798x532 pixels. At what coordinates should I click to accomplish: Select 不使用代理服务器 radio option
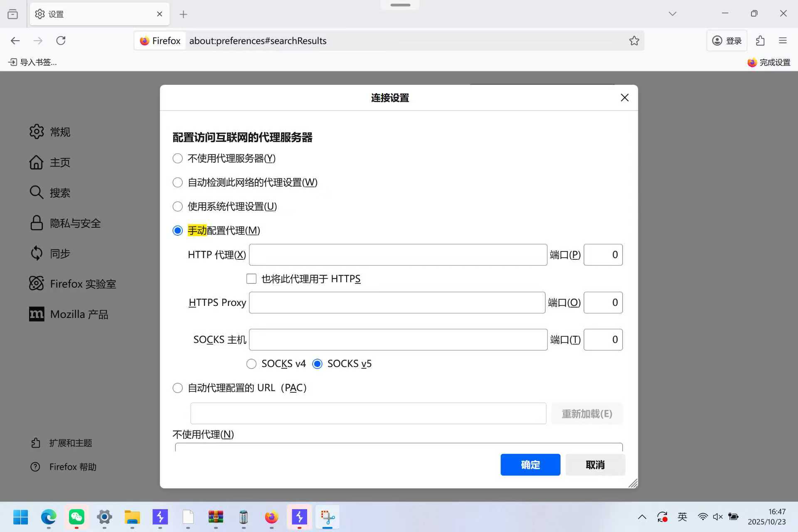click(x=177, y=158)
